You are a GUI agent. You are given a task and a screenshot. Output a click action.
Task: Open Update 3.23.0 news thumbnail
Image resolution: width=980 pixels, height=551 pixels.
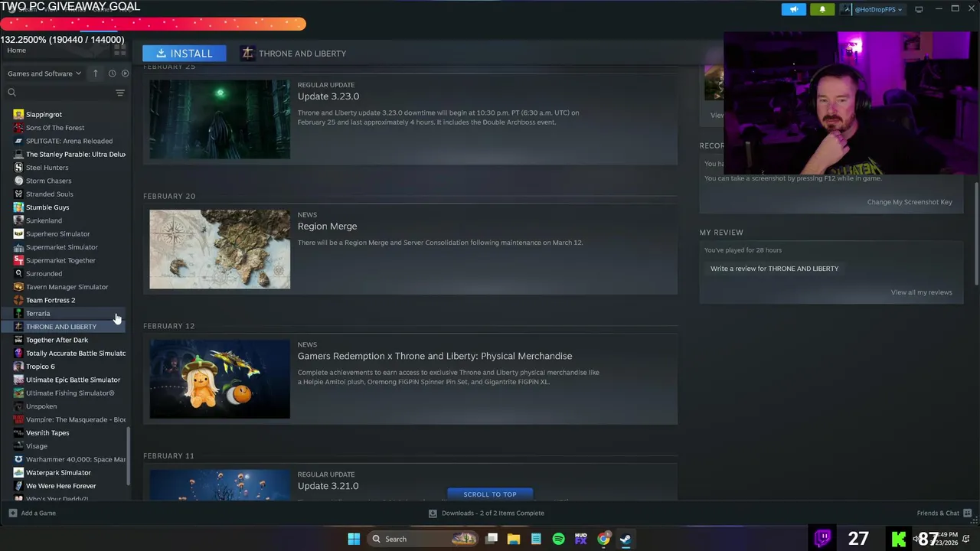pos(220,119)
